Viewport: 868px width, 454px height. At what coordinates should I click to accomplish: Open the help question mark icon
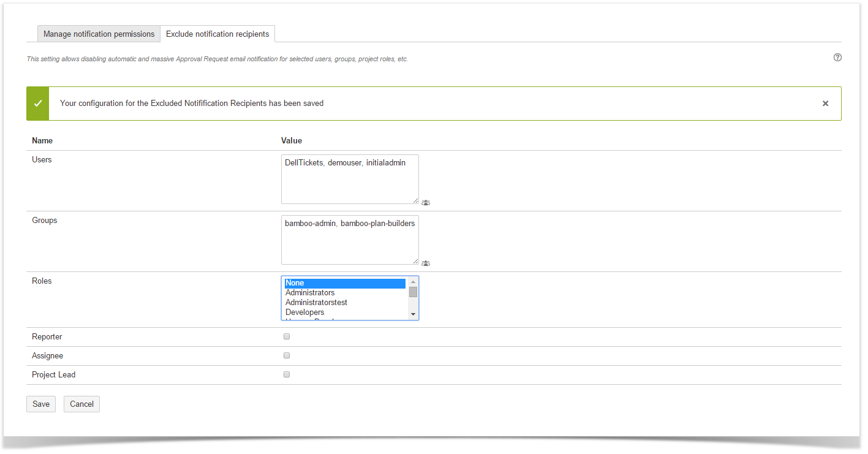coord(837,58)
